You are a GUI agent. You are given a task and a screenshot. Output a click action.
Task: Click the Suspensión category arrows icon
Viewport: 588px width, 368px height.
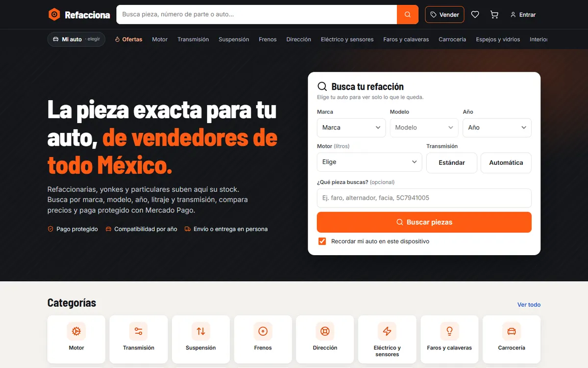click(x=201, y=331)
